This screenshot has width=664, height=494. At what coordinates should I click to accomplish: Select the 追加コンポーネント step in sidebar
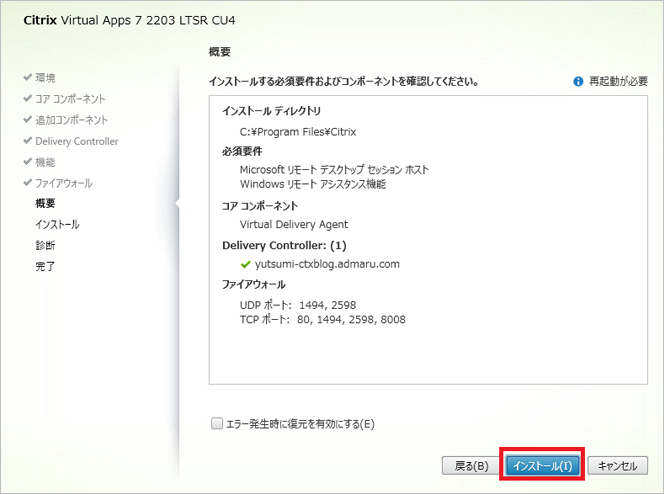[72, 120]
